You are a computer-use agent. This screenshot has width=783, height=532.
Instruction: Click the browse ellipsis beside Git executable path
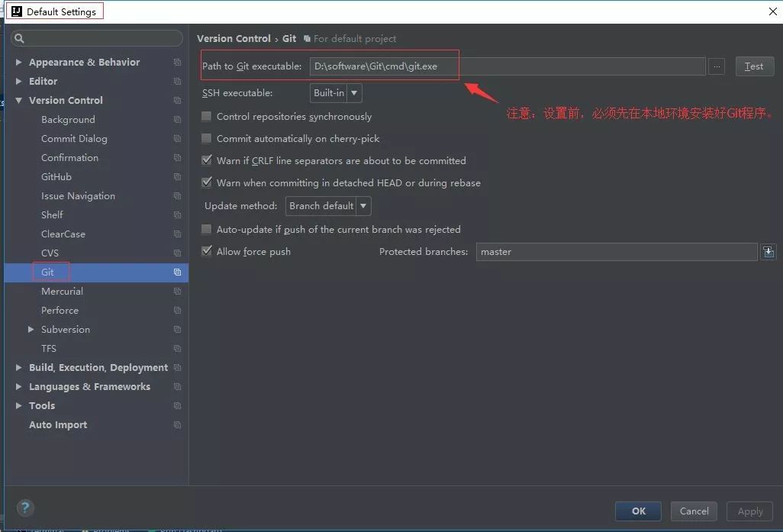pyautogui.click(x=716, y=66)
